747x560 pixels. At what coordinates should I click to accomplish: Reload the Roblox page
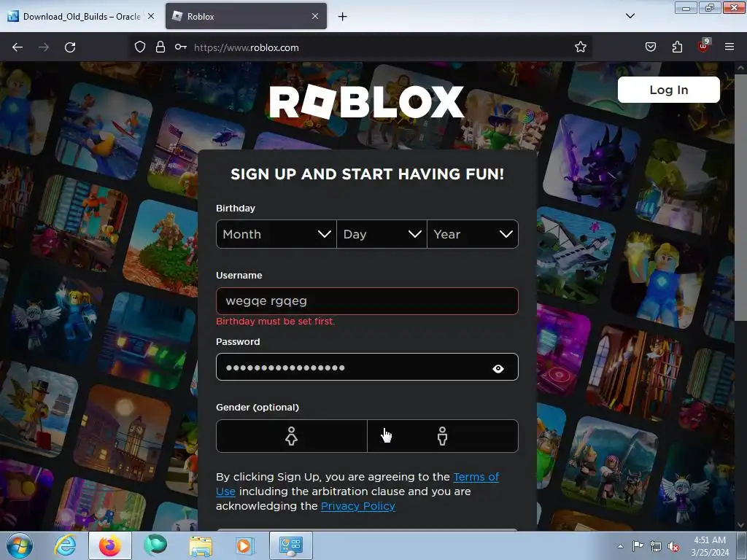(70, 47)
